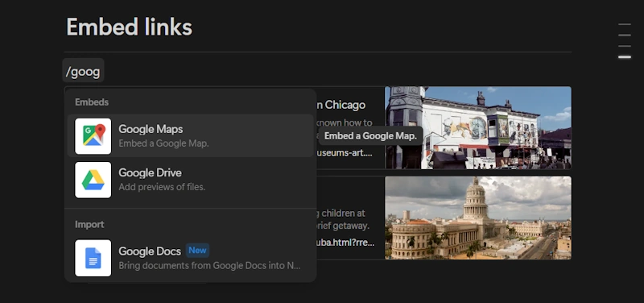Jump to the highlighted last outline marker
Viewport: 644px width, 303px height.
[x=625, y=57]
